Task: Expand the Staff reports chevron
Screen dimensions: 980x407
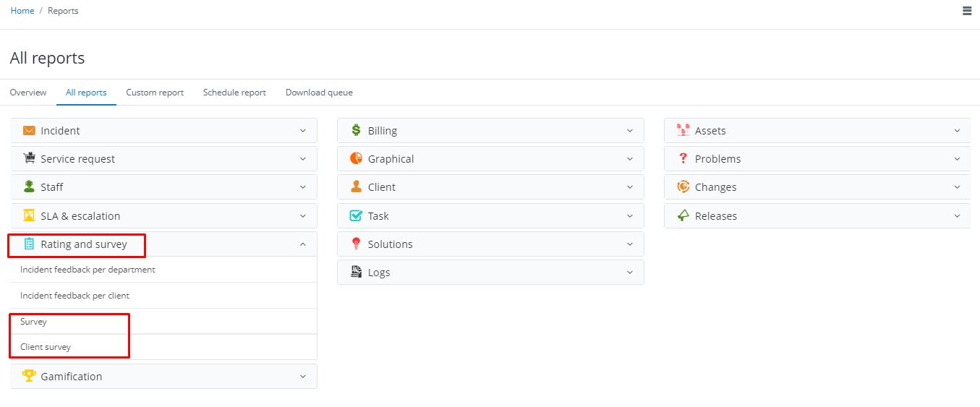Action: 303,187
